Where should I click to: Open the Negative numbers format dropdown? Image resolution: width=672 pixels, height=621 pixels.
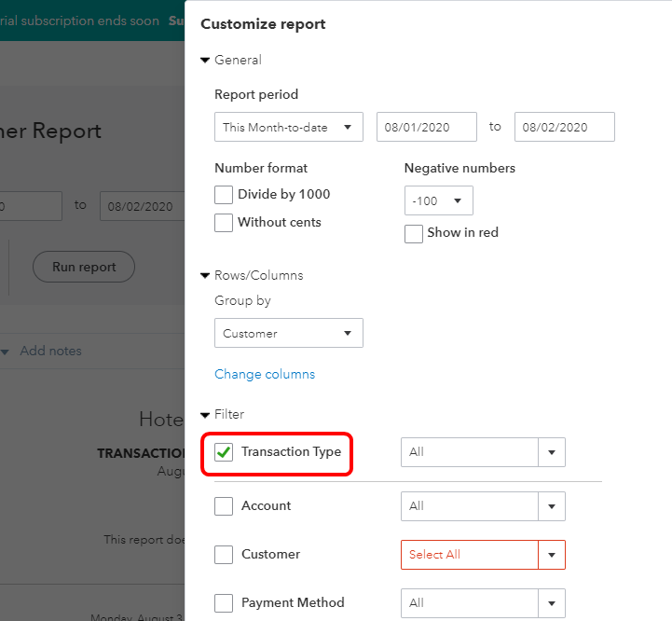(x=438, y=200)
